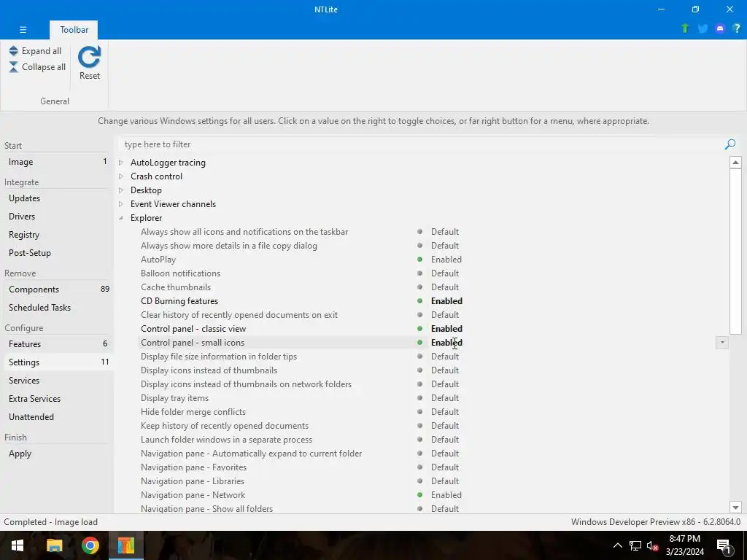
Task: Expand the Desktop group
Action: [x=121, y=190]
